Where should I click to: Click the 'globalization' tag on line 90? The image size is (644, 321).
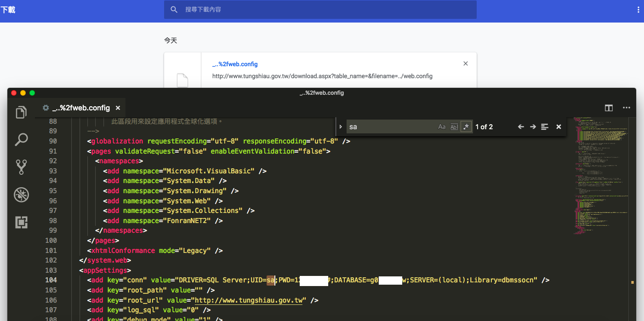point(117,141)
